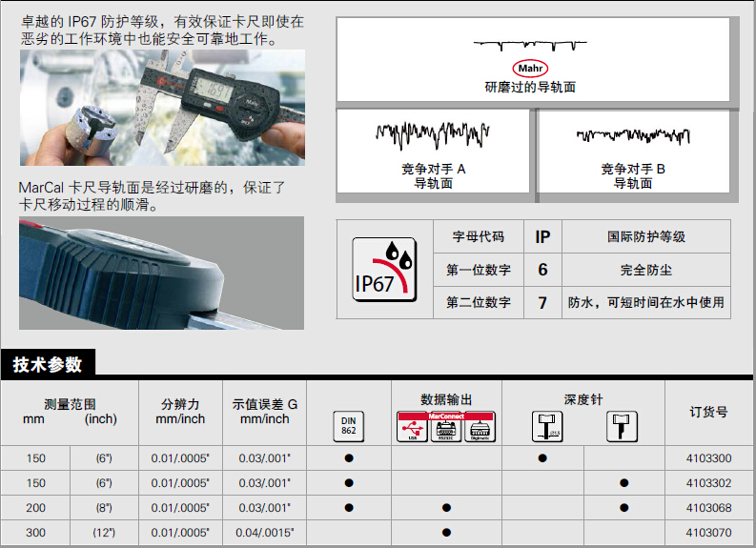Click the red Mahr oval logo
The width and height of the screenshot is (756, 548).
pyautogui.click(x=530, y=69)
